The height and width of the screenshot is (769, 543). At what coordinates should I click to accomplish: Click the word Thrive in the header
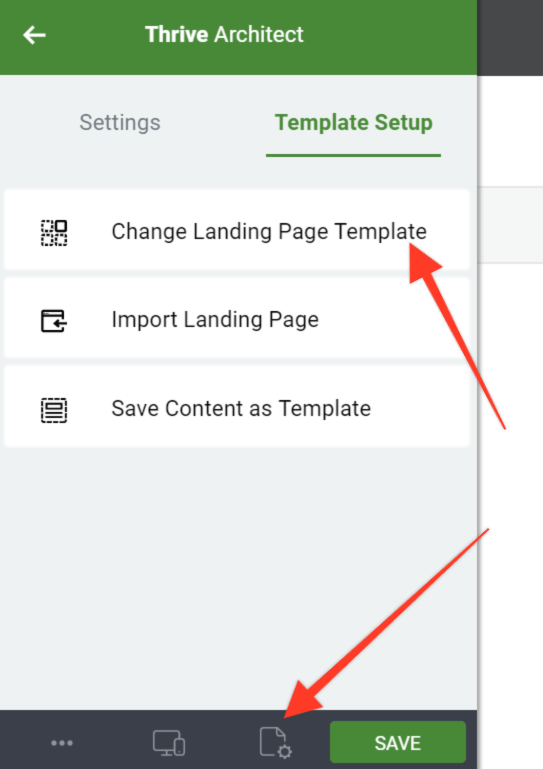tap(177, 35)
